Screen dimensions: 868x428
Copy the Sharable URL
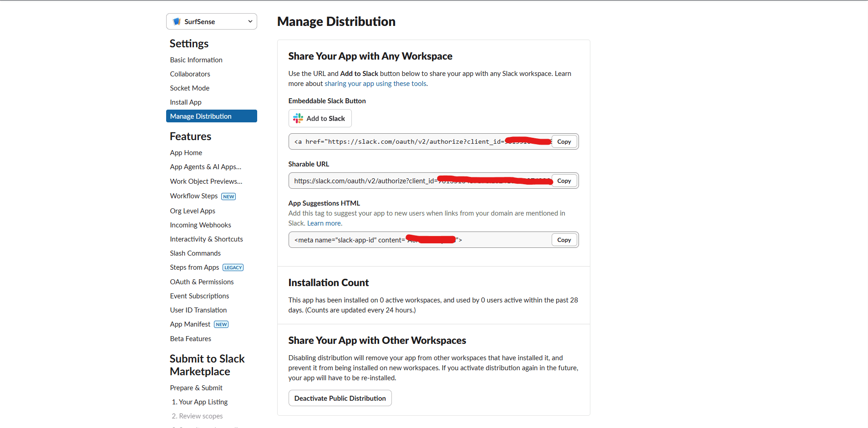coord(564,181)
